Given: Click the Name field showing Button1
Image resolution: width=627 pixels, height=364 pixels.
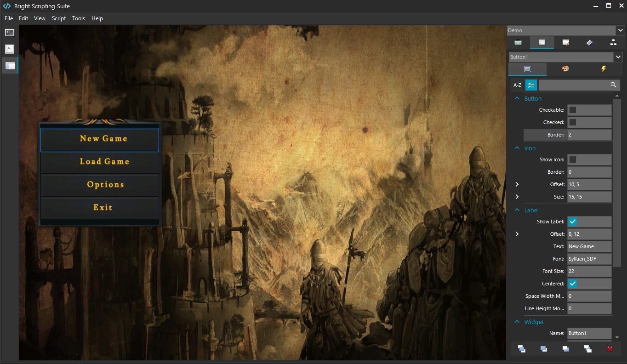Looking at the screenshot, I should (x=589, y=333).
